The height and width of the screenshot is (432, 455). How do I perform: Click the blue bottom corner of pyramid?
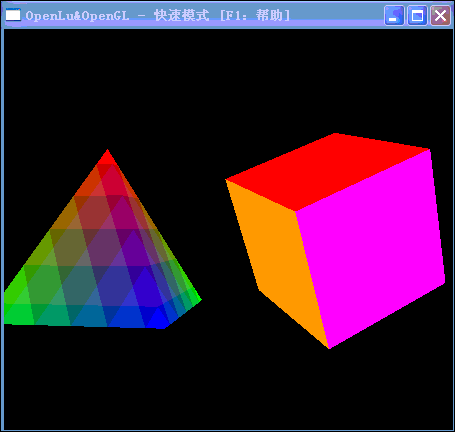pos(159,320)
